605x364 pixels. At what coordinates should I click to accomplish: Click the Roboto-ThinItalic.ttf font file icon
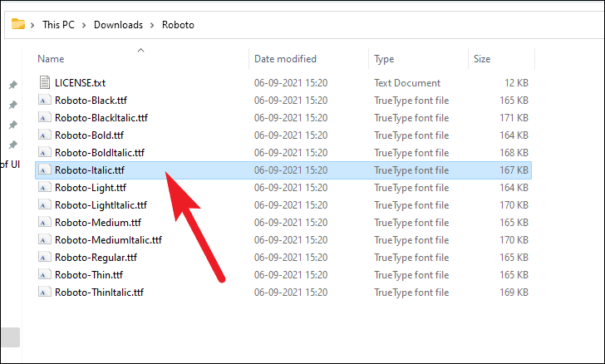tap(45, 293)
